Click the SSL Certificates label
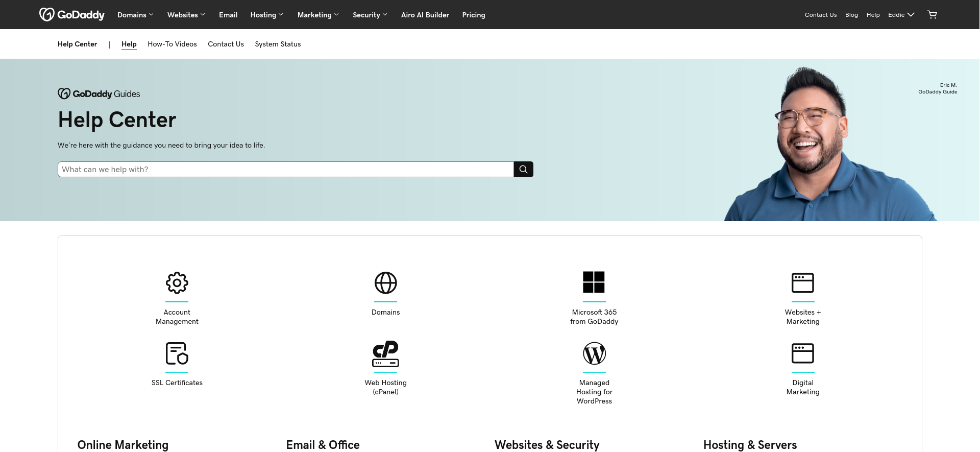This screenshot has height=452, width=980. tap(177, 383)
